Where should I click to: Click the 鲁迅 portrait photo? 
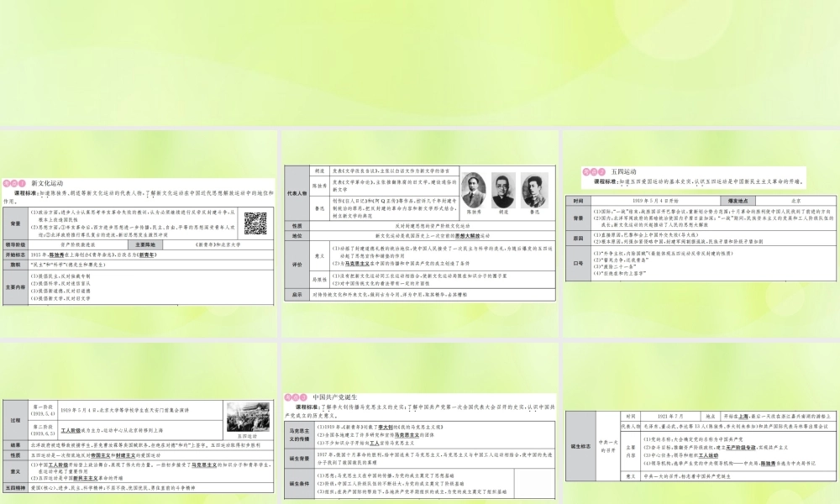tap(534, 190)
